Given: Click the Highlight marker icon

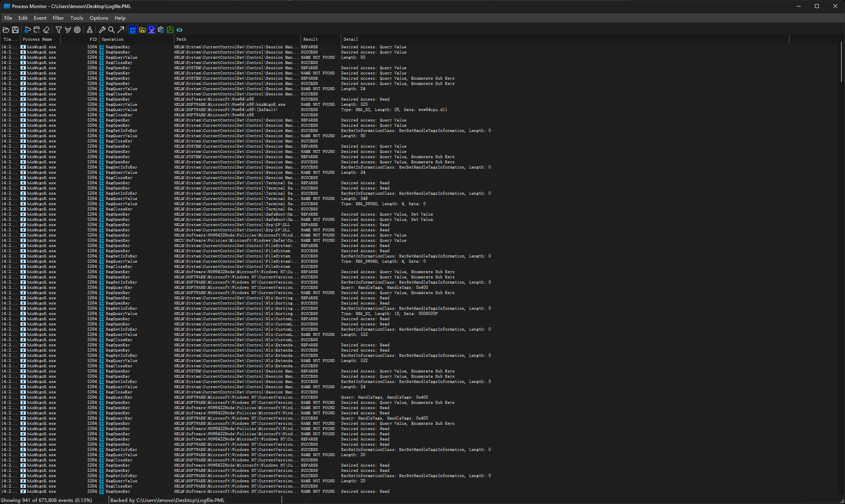Looking at the screenshot, I should (68, 30).
